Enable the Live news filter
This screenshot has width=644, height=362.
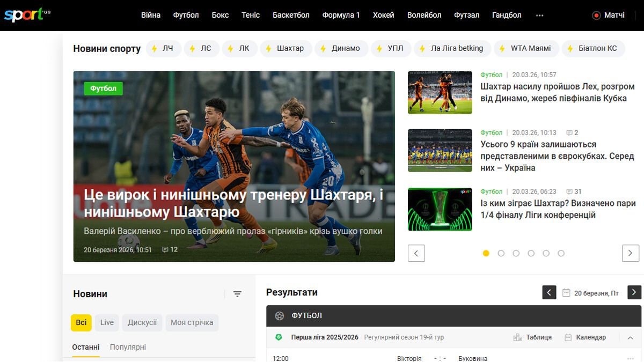107,322
